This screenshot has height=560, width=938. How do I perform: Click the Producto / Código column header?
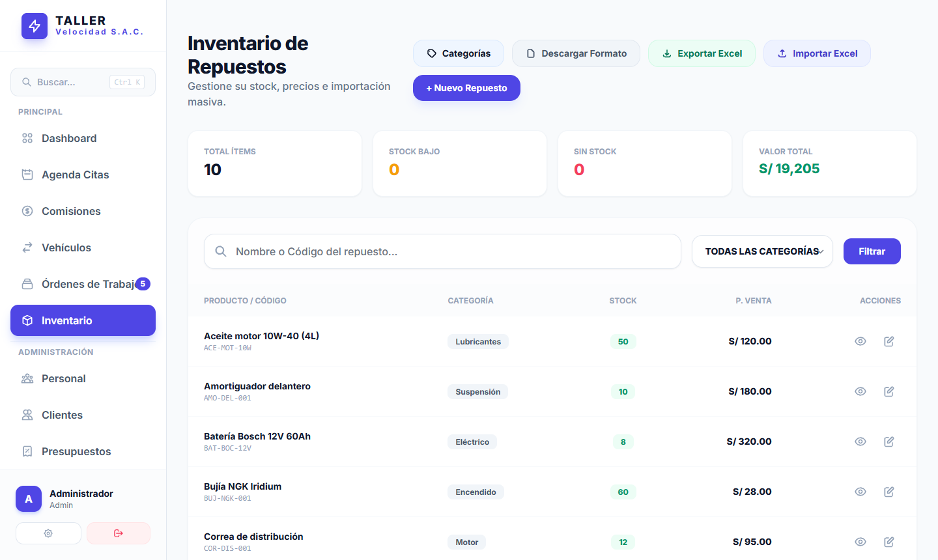[x=245, y=301]
